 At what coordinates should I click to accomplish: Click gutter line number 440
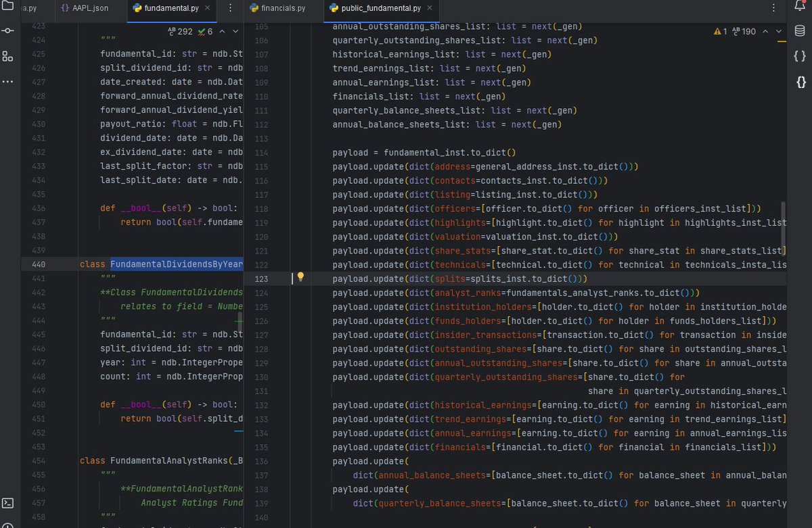pyautogui.click(x=38, y=264)
